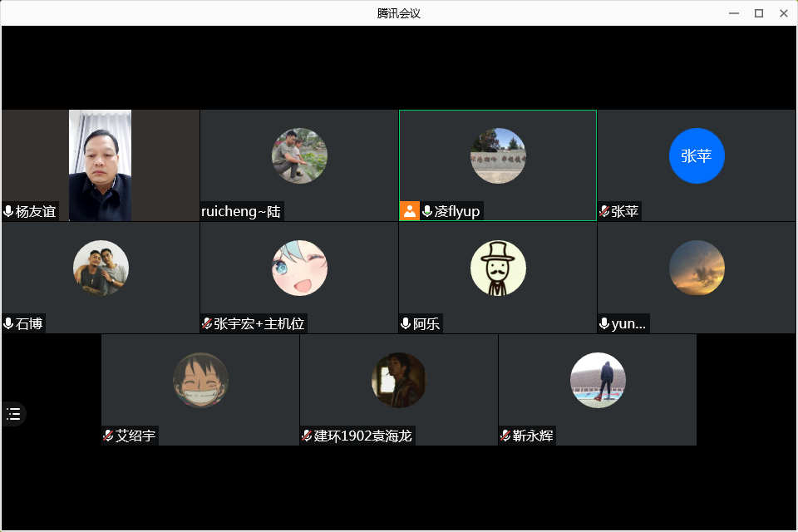798x532 pixels.
Task: Click the muted mic icon beside 艾绍宇
Action: pos(108,436)
